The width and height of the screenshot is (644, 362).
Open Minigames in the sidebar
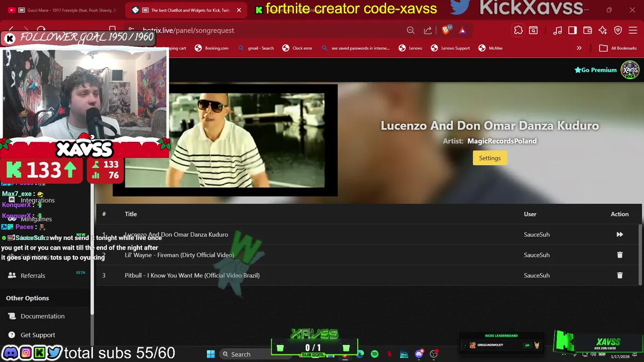tap(36, 219)
